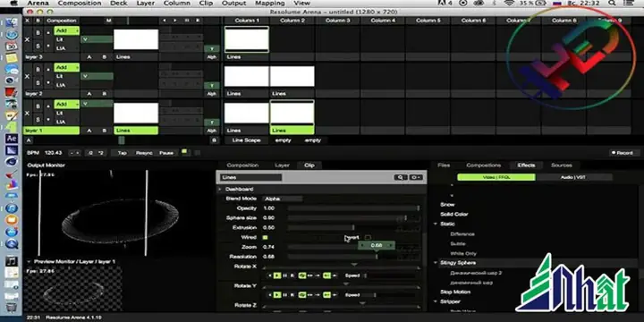Click BPM divide by 2 button
Viewport: 644px width, 322px height.
[90, 153]
